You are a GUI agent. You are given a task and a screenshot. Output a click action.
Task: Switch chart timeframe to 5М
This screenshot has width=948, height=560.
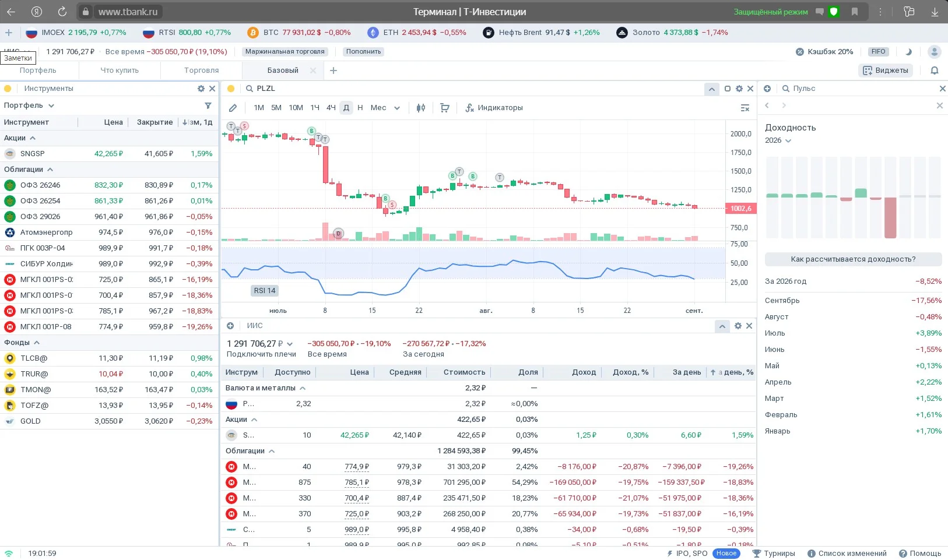pyautogui.click(x=276, y=108)
